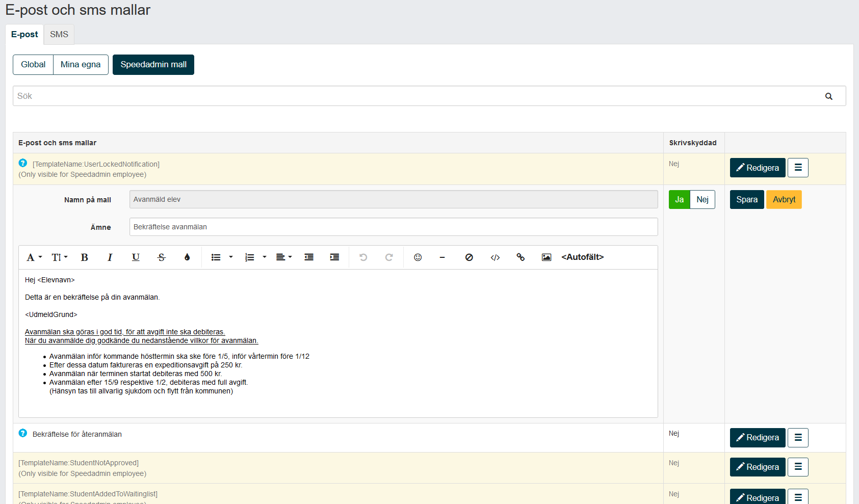859x504 pixels.
Task: Toggle italic formatting
Action: 110,257
